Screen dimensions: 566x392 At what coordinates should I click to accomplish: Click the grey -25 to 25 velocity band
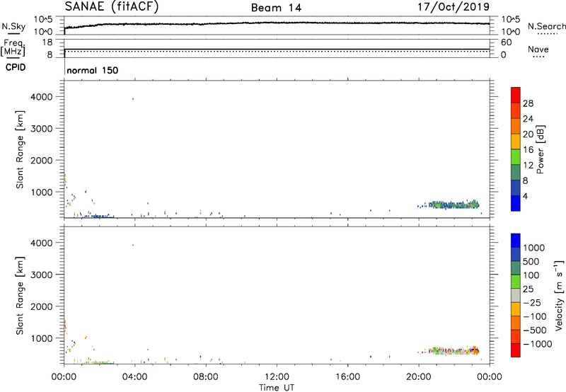coord(516,295)
